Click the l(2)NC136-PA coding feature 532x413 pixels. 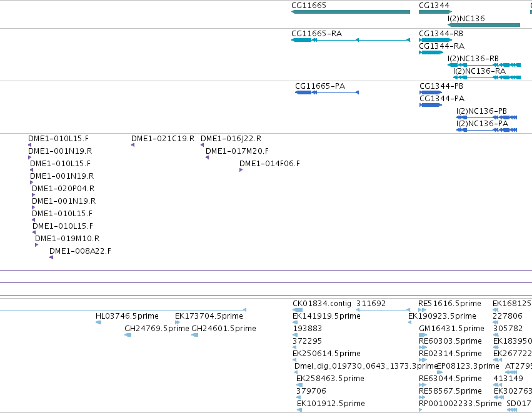click(x=486, y=130)
